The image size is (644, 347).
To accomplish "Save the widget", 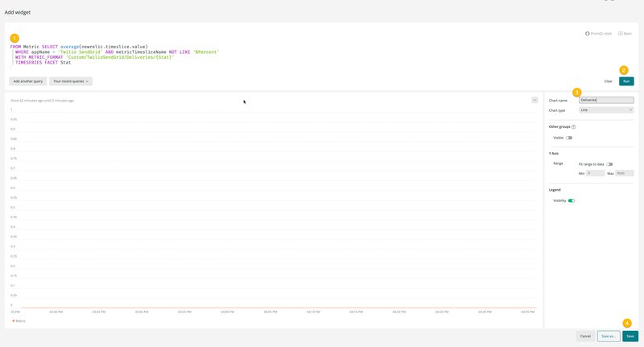I will (630, 337).
